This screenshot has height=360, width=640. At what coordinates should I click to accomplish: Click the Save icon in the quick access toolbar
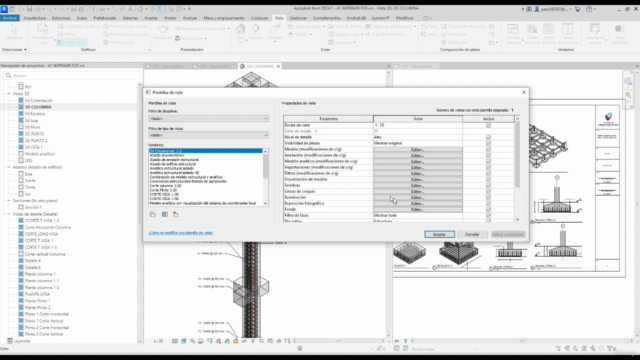point(30,9)
